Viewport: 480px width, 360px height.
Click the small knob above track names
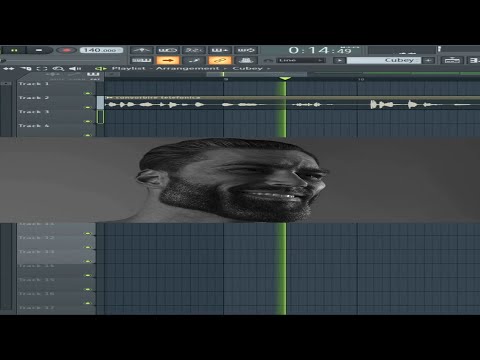click(52, 74)
